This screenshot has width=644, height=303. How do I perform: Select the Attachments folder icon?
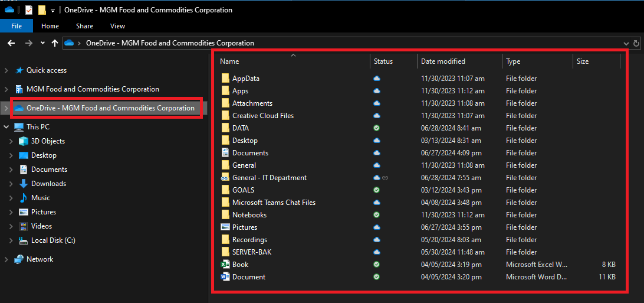coord(225,103)
